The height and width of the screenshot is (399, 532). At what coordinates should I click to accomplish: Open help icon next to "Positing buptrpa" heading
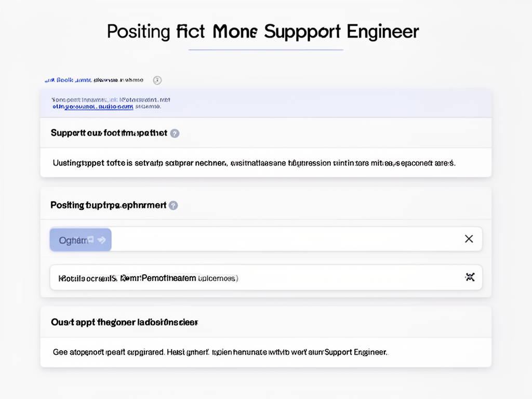pos(174,205)
